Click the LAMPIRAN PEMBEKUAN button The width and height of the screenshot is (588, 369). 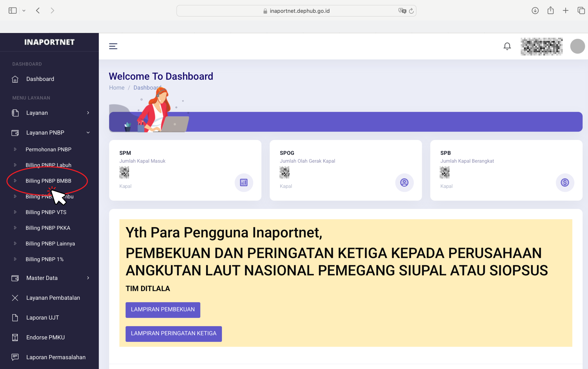point(163,310)
